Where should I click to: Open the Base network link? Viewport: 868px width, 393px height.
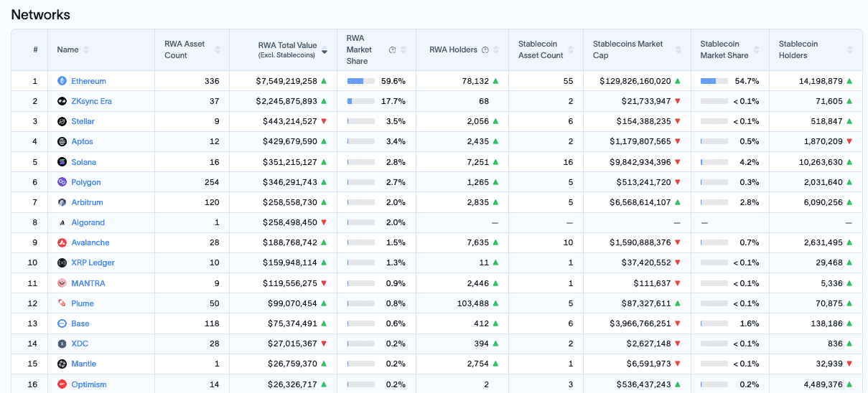coord(80,323)
